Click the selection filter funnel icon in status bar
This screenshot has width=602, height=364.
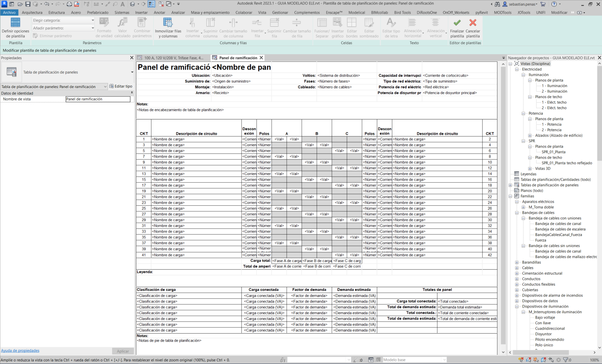pyautogui.click(x=566, y=360)
